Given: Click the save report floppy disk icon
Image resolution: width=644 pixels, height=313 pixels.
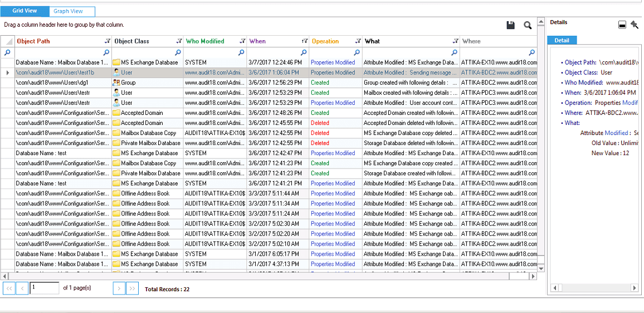Looking at the screenshot, I should coord(510,26).
